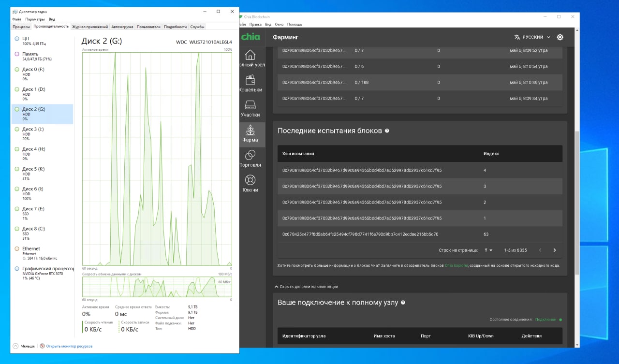Click the disk transfer rate graph

pyautogui.click(x=157, y=286)
